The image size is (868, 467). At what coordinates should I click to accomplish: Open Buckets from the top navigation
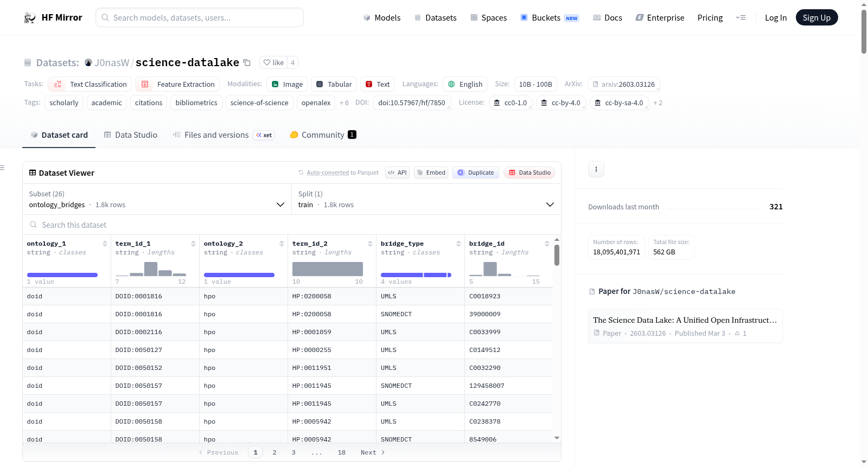tap(550, 18)
